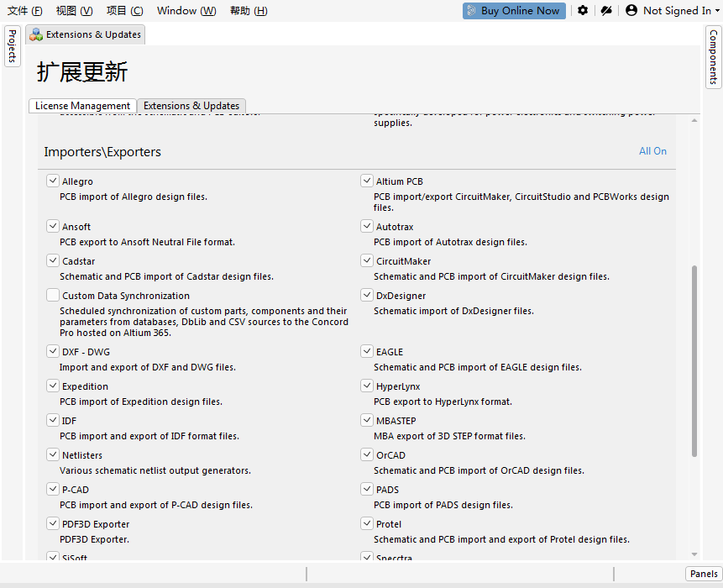Toggle the Autotrax checkbox
723x588 pixels.
coord(367,226)
